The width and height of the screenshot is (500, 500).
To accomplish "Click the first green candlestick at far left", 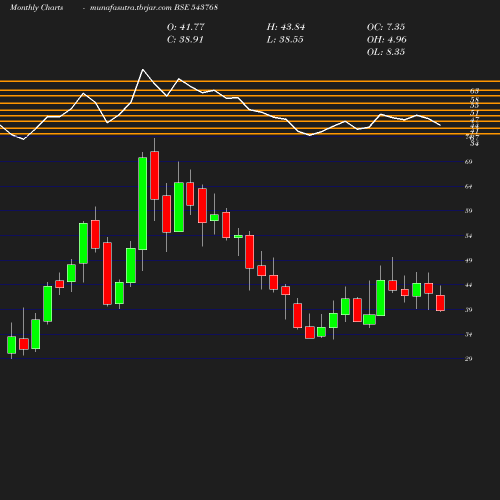I will (x=12, y=345).
